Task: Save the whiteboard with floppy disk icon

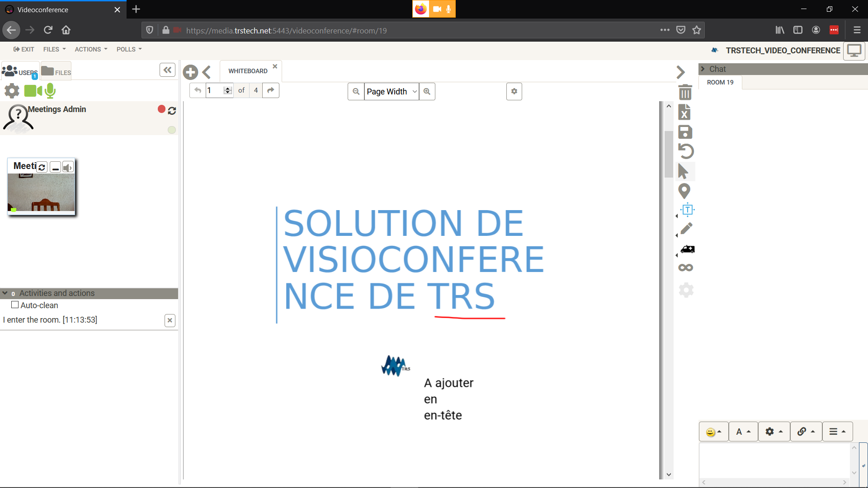Action: [685, 132]
